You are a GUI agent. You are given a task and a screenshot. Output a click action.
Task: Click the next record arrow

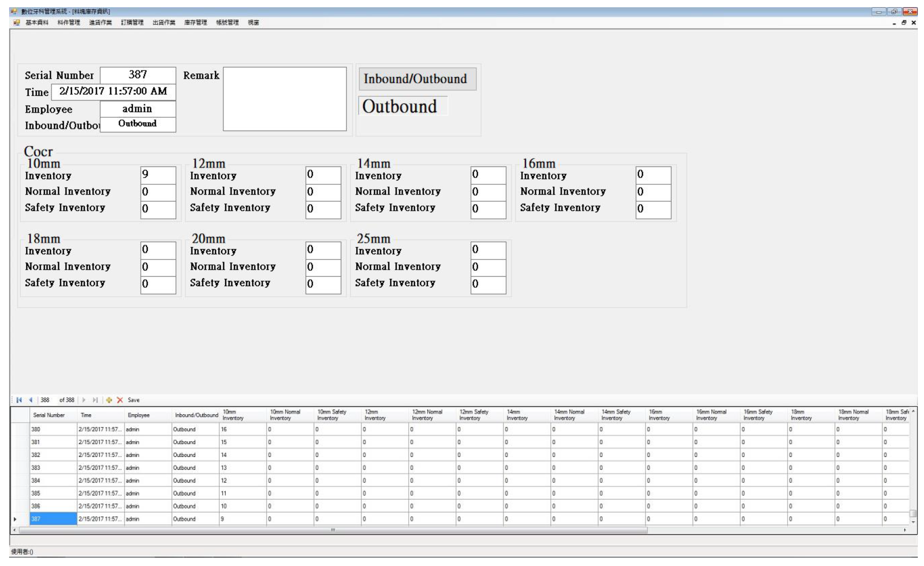click(x=84, y=400)
